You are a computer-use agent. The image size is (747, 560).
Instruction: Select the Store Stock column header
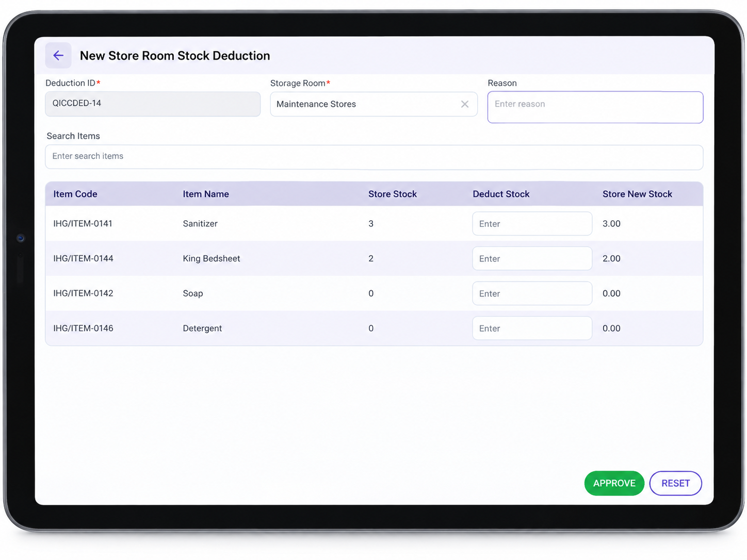click(393, 194)
